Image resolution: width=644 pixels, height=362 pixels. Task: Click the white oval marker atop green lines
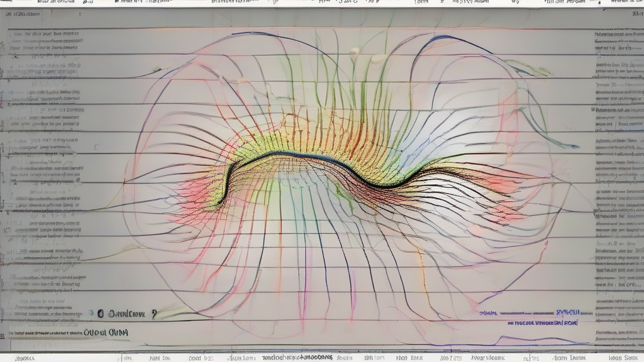tap(354, 52)
